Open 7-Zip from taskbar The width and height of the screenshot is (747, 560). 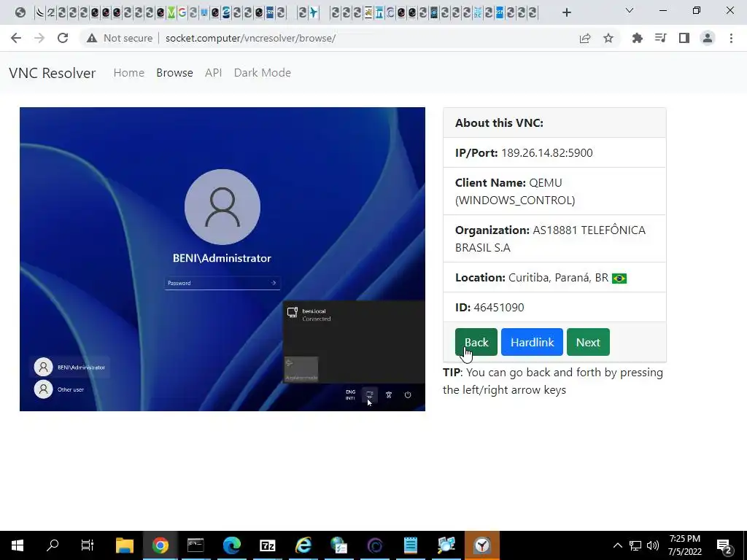click(x=267, y=545)
